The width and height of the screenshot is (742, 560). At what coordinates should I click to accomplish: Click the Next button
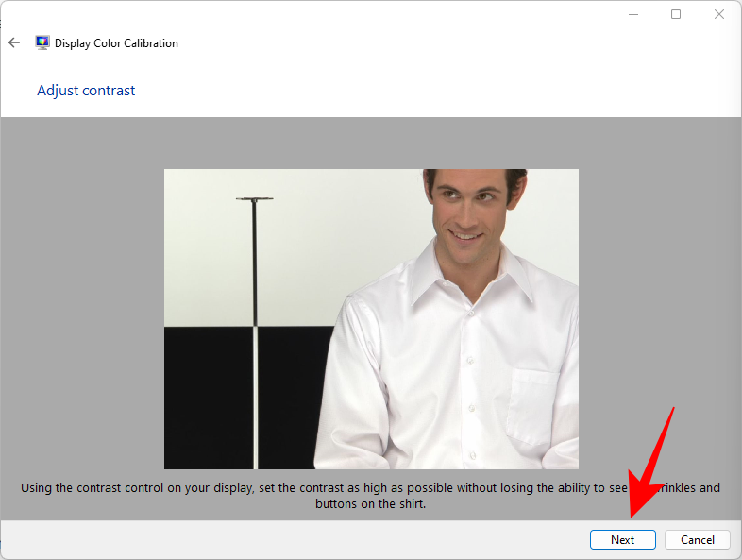[x=622, y=539]
